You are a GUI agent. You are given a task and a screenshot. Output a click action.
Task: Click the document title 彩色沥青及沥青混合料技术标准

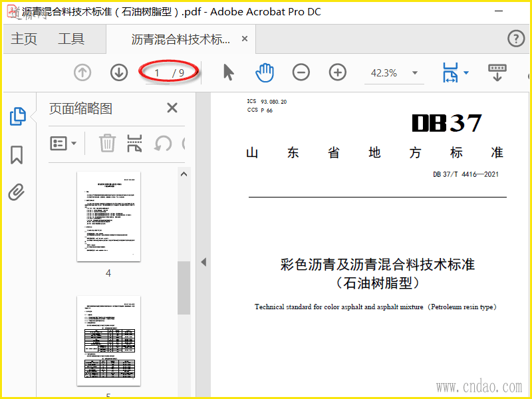[377, 264]
